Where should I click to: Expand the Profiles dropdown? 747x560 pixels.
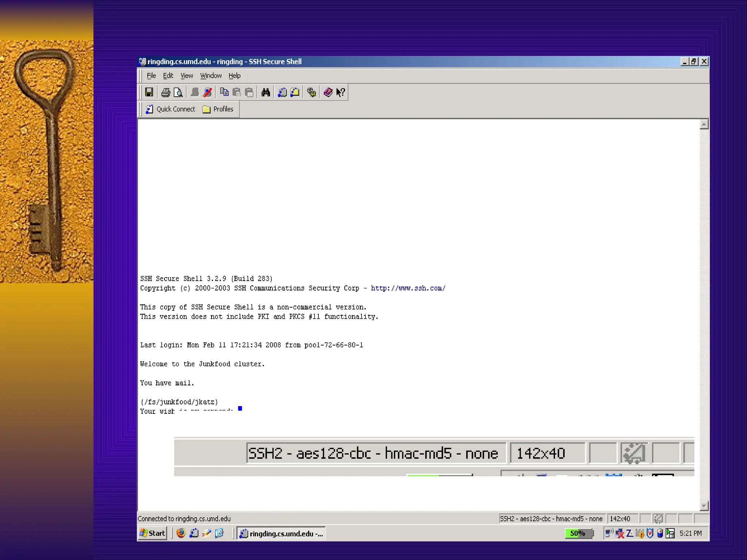pos(218,109)
